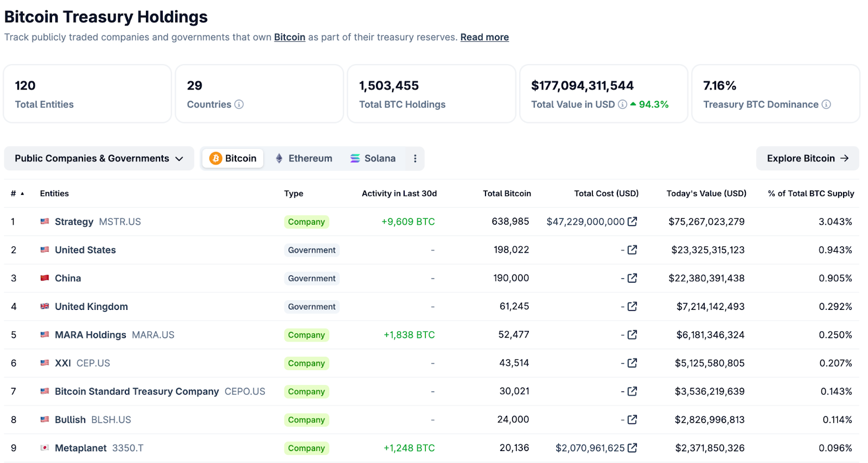Viewport: 868px width, 463px height.
Task: Sort by Activity in Last 30d header
Action: point(399,194)
